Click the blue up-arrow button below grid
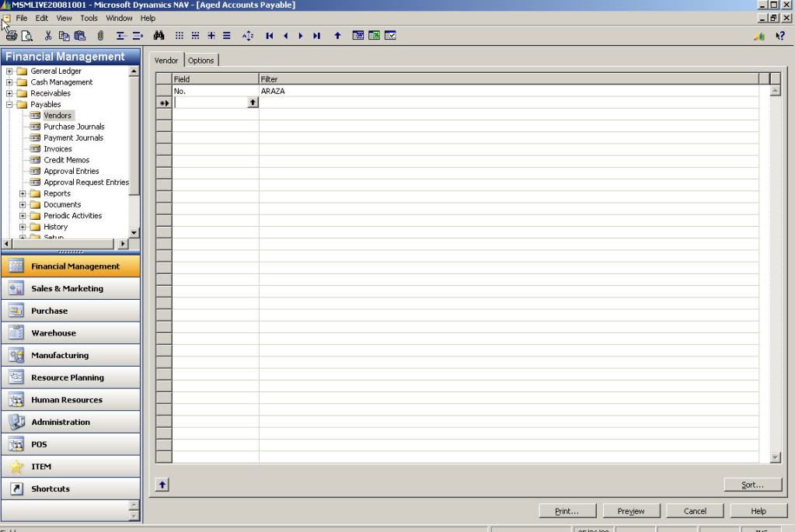Viewport: 795px width, 532px height. pos(162,485)
